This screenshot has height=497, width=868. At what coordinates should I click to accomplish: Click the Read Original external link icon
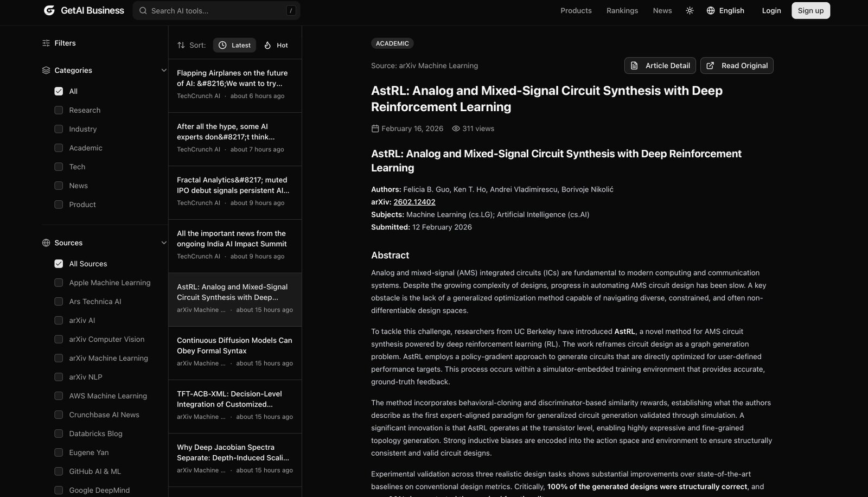710,66
